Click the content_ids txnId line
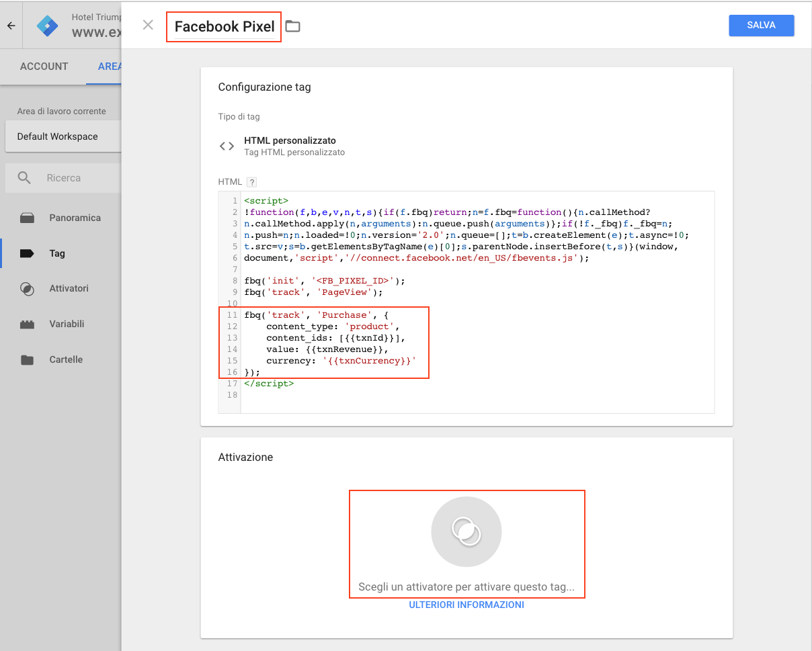The width and height of the screenshot is (812, 651). 336,337
